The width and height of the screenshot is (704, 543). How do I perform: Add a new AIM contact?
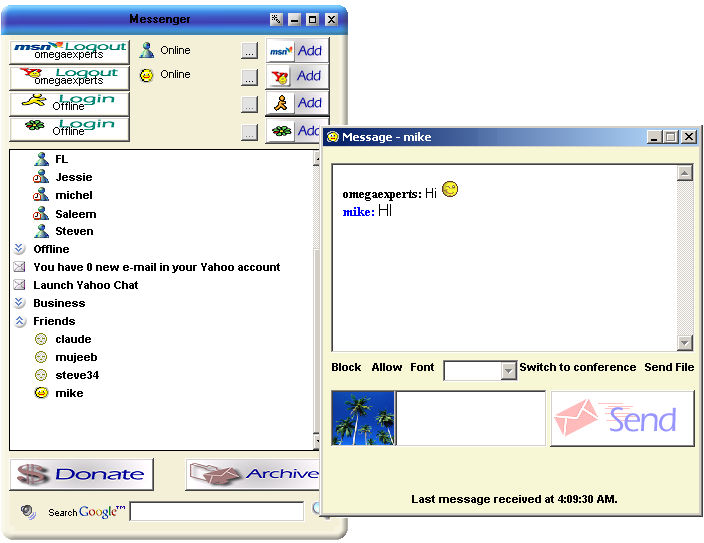[297, 103]
